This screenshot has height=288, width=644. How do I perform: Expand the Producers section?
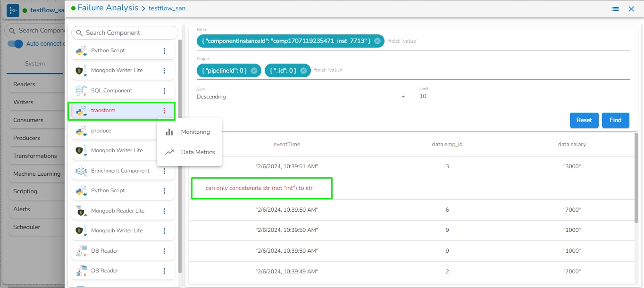click(x=35, y=138)
